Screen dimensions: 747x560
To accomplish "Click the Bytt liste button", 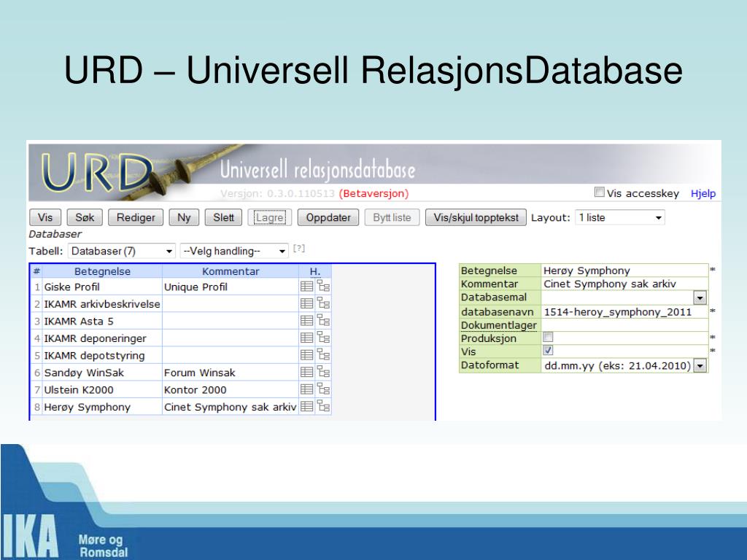I will point(392,217).
